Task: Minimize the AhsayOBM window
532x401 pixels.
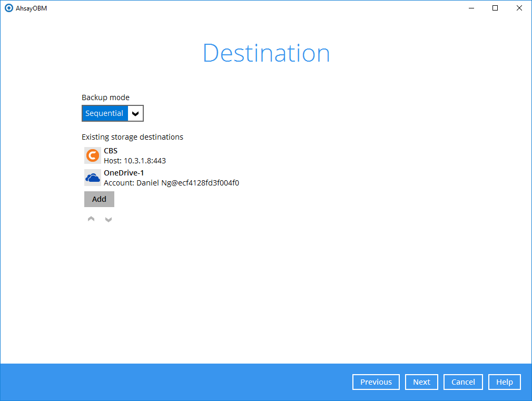Action: (471, 8)
